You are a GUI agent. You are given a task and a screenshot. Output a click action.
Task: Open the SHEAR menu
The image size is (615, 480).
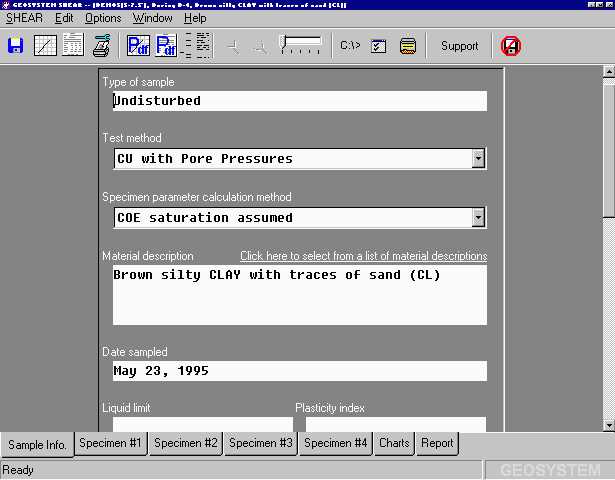(25, 18)
